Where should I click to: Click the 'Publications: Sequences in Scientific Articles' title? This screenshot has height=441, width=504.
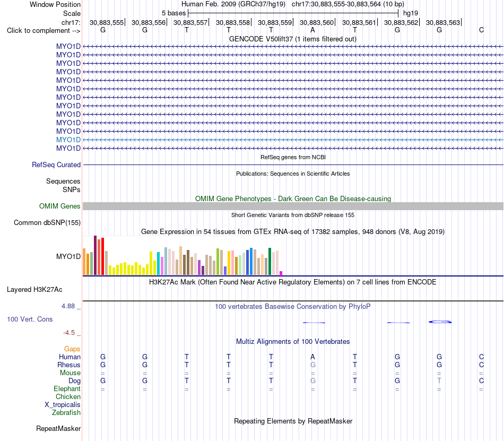(x=293, y=174)
